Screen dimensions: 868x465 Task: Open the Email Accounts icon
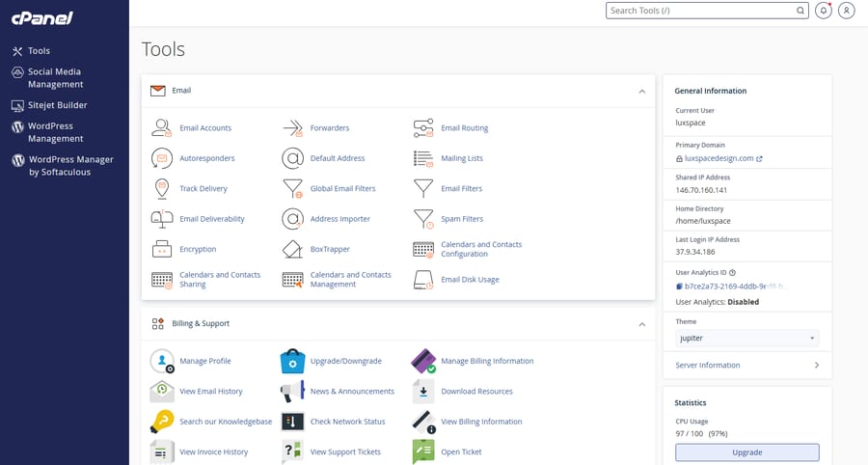(162, 128)
